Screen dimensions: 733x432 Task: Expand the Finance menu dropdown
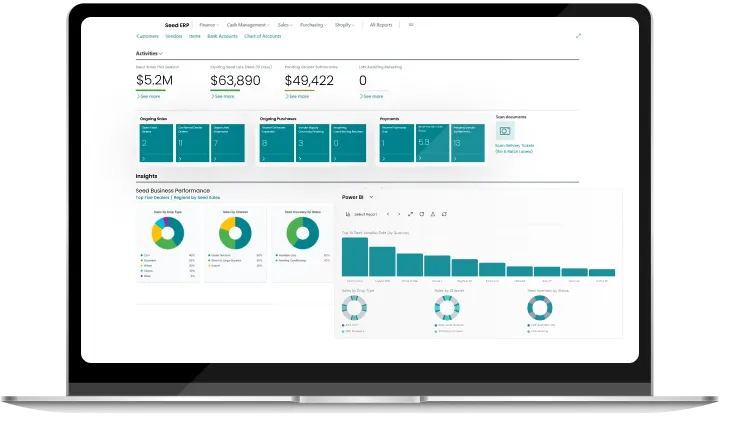[209, 23]
